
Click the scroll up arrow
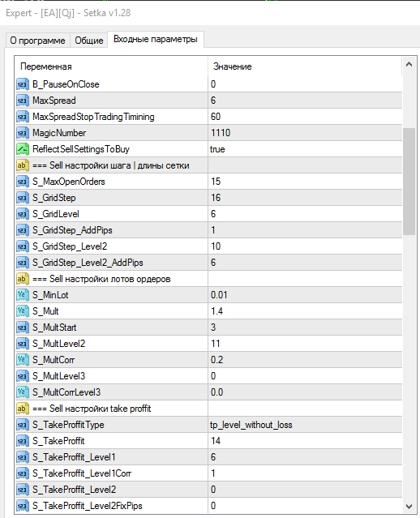click(x=409, y=64)
